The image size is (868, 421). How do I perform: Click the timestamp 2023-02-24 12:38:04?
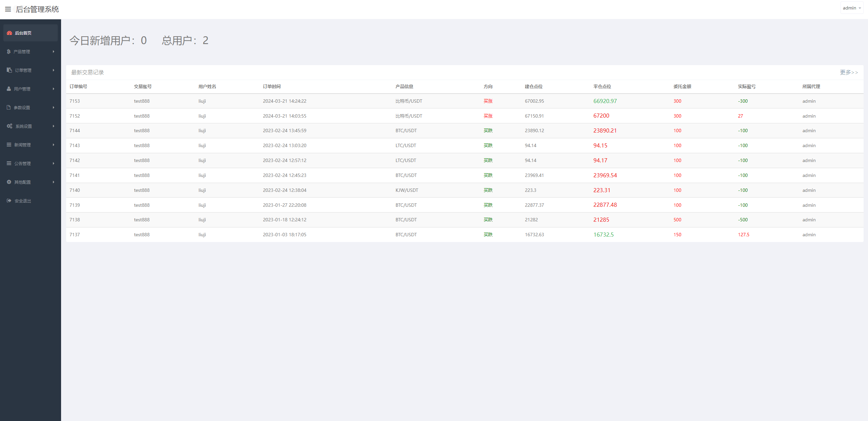(284, 190)
